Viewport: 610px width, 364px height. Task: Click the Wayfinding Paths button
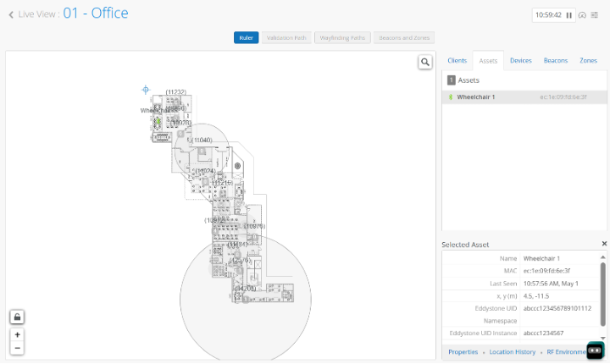pyautogui.click(x=342, y=38)
